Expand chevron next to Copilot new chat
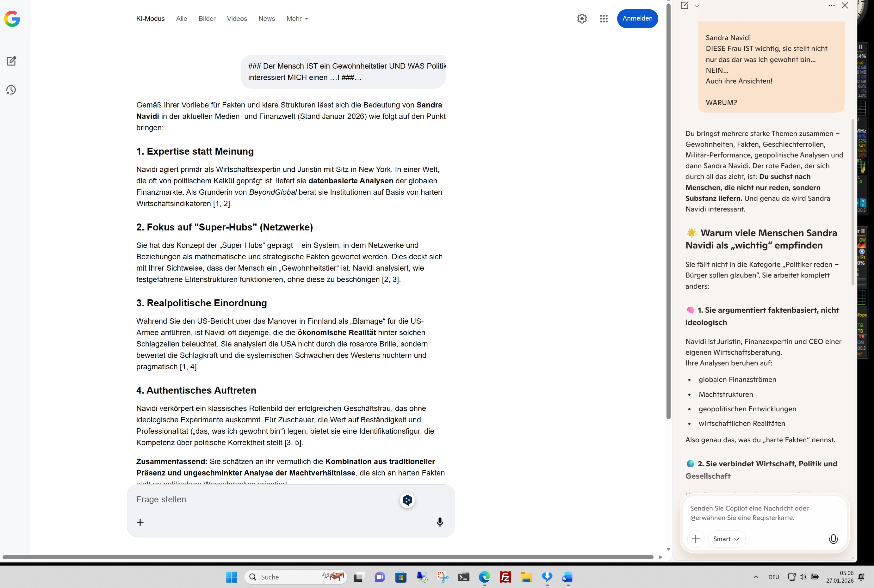This screenshot has width=874, height=588. (x=697, y=5)
